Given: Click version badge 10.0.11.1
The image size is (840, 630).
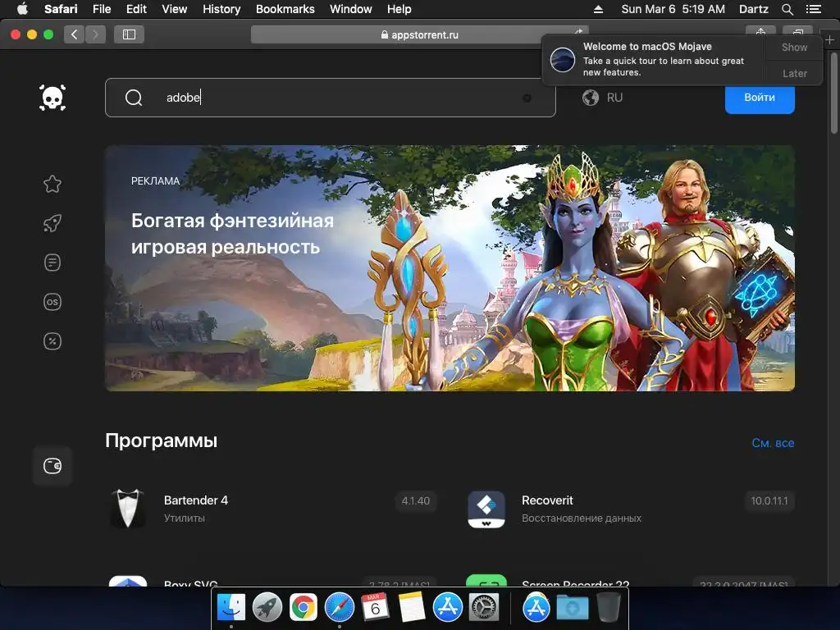Looking at the screenshot, I should pos(769,501).
